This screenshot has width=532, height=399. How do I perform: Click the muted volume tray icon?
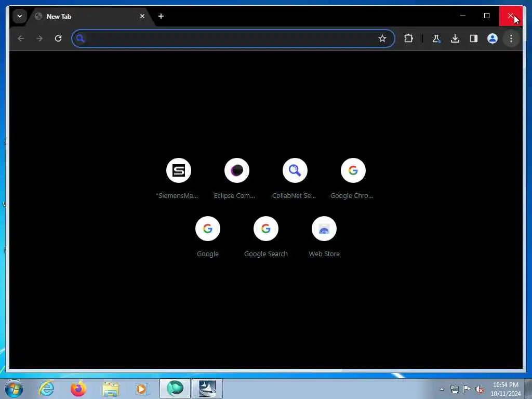click(480, 390)
